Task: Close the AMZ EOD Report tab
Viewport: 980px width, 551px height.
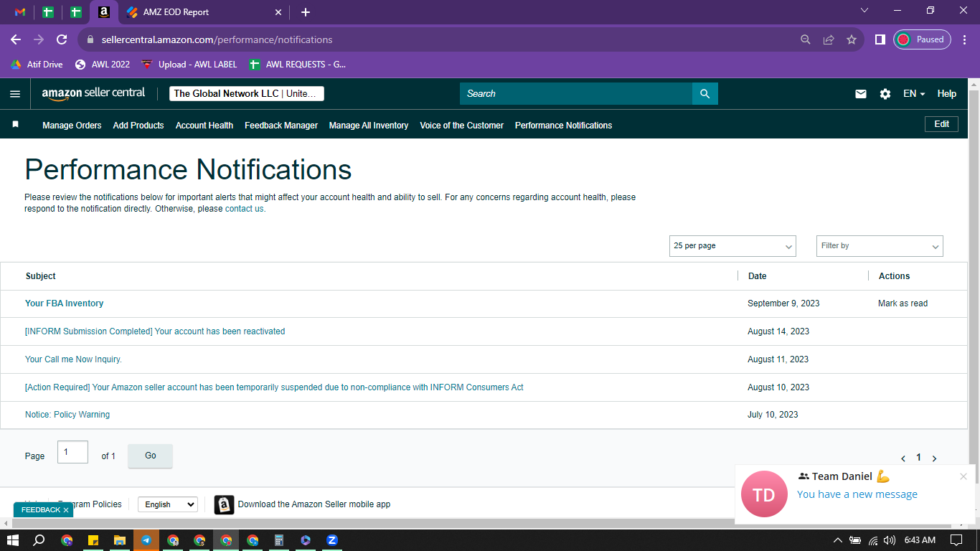Action: pos(278,12)
